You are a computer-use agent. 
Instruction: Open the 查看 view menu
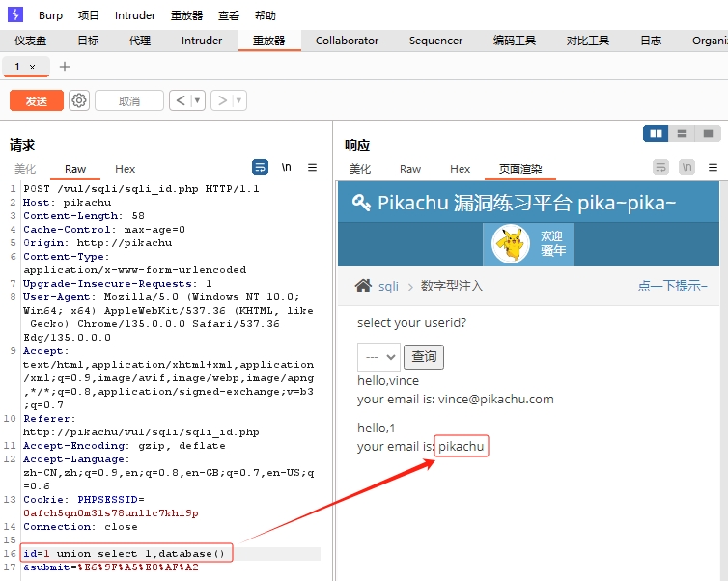click(229, 15)
